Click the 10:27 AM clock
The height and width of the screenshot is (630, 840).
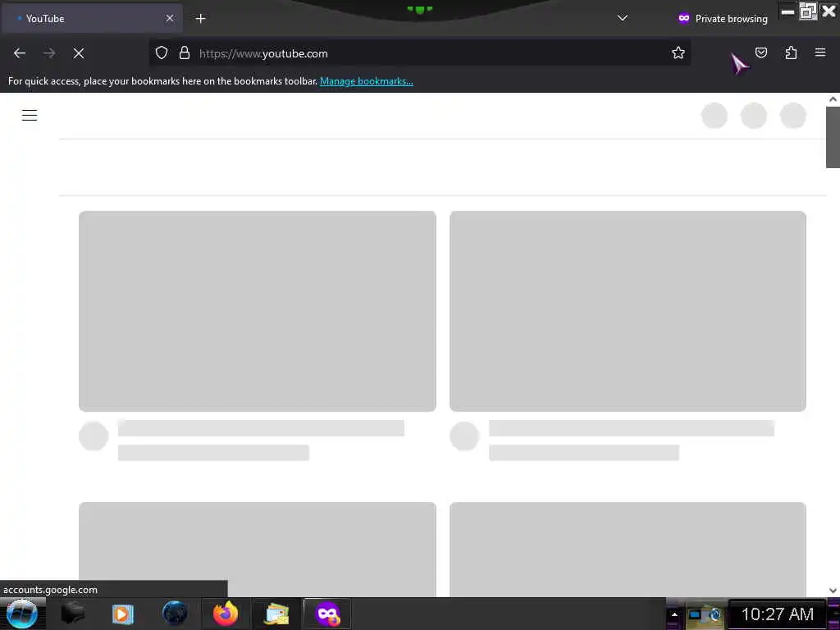click(x=778, y=614)
